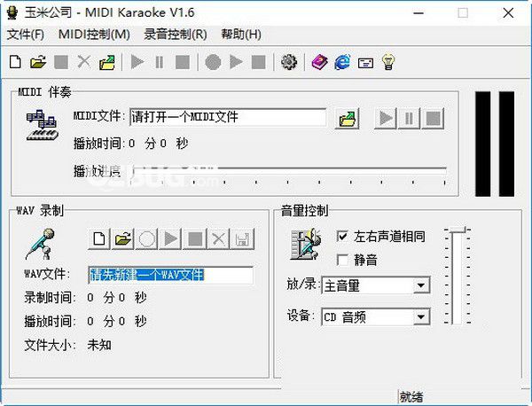Click the microphone app icon in title bar
Image resolution: width=532 pixels, height=406 pixels.
(x=12, y=13)
